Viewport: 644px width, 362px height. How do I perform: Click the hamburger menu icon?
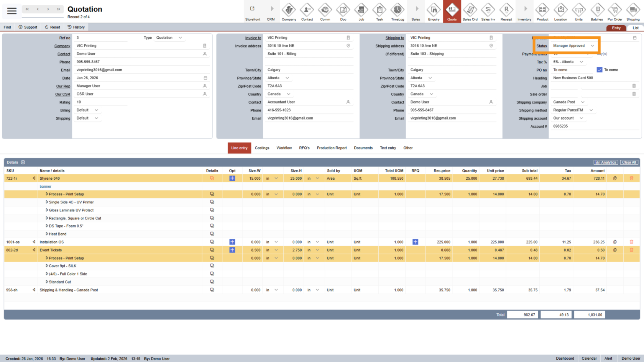pyautogui.click(x=12, y=11)
